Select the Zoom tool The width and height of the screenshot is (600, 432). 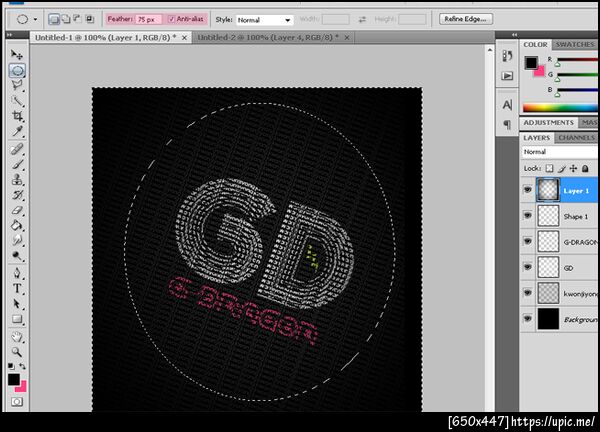point(17,352)
